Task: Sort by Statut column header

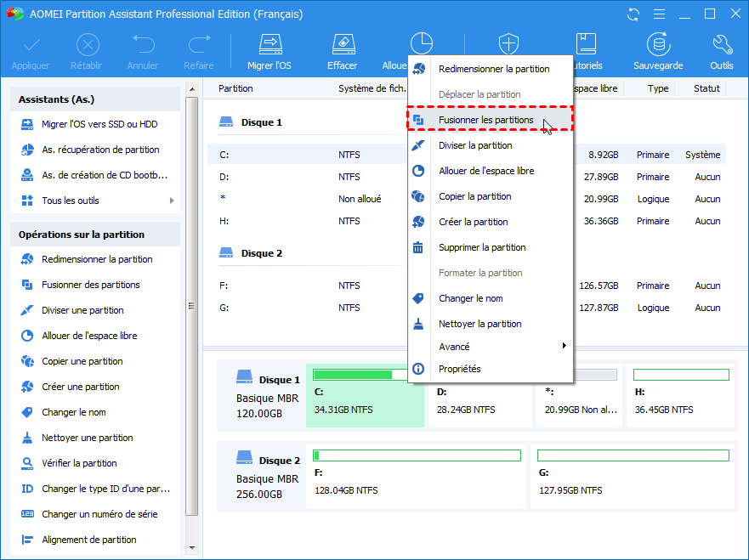Action: coord(706,88)
